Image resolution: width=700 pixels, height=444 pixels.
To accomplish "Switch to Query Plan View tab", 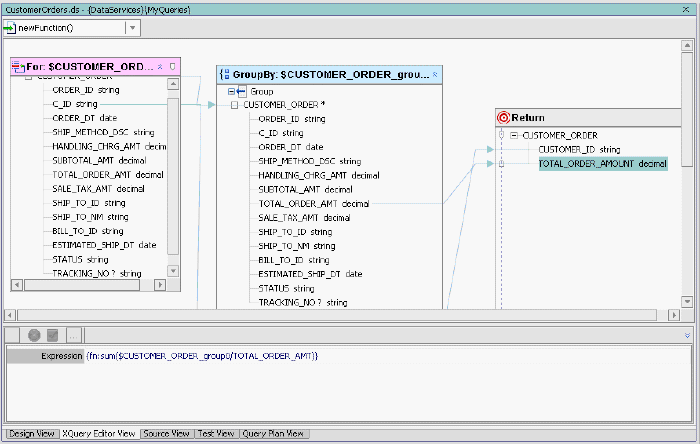I will click(273, 434).
